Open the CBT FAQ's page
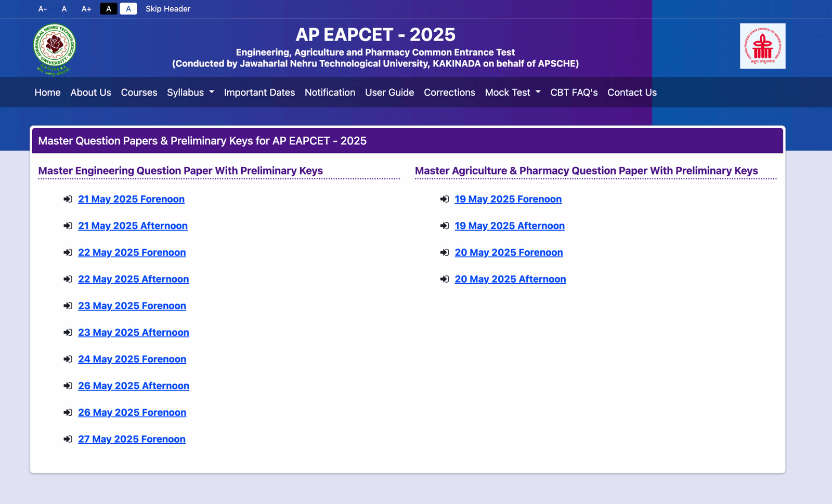832x504 pixels. (574, 92)
